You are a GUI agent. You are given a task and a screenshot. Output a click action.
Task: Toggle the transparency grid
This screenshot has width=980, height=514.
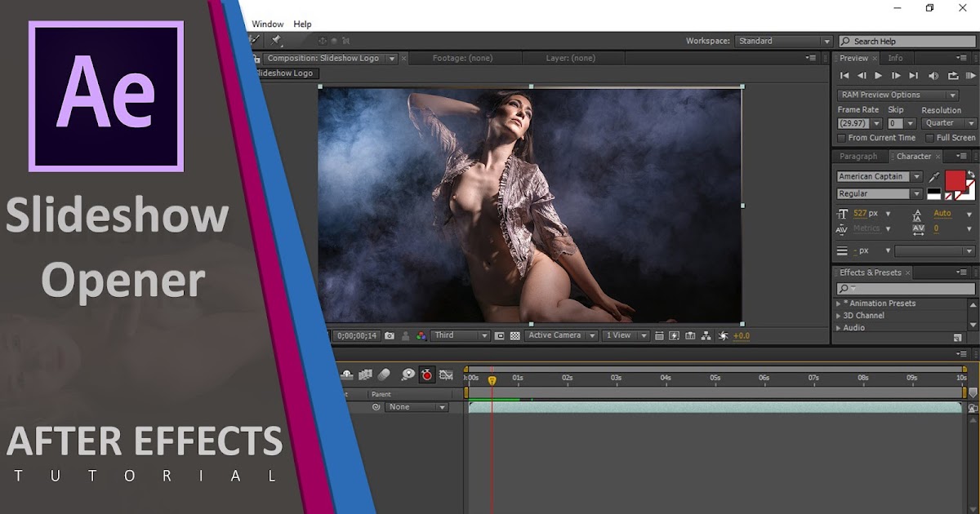tap(515, 335)
